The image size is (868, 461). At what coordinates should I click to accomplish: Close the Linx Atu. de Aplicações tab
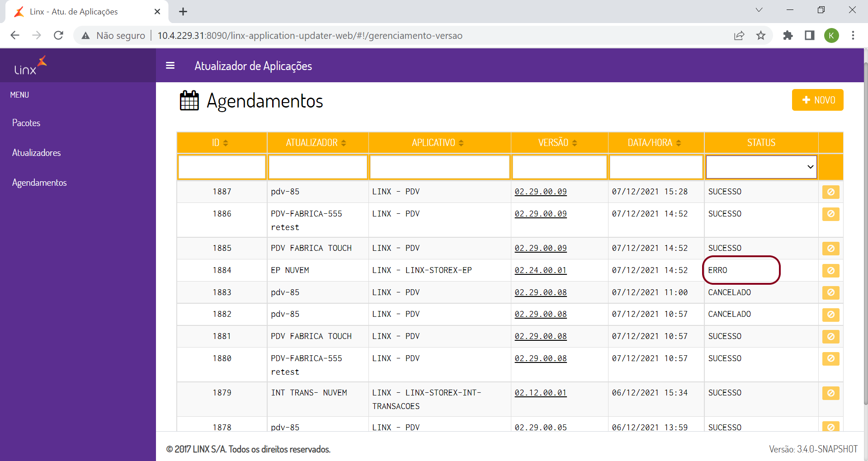157,12
